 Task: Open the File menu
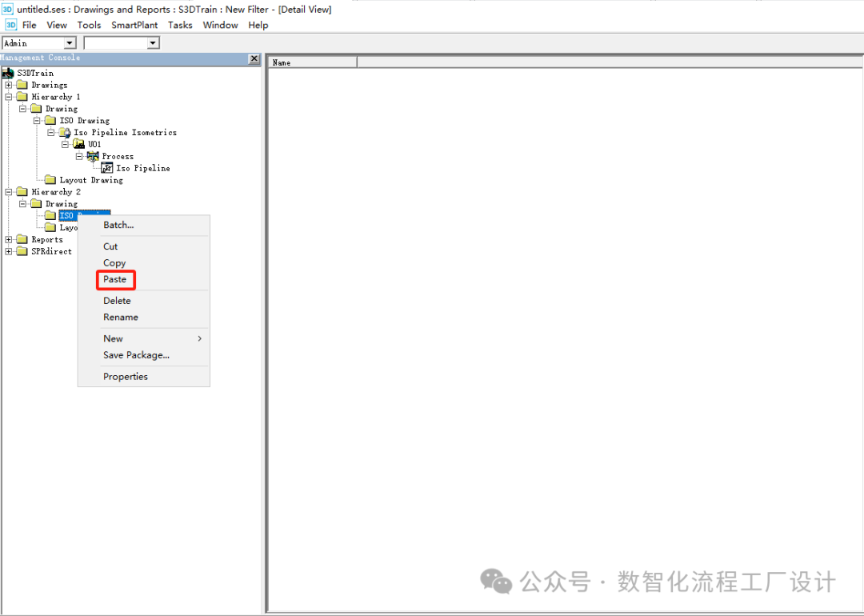(30, 25)
